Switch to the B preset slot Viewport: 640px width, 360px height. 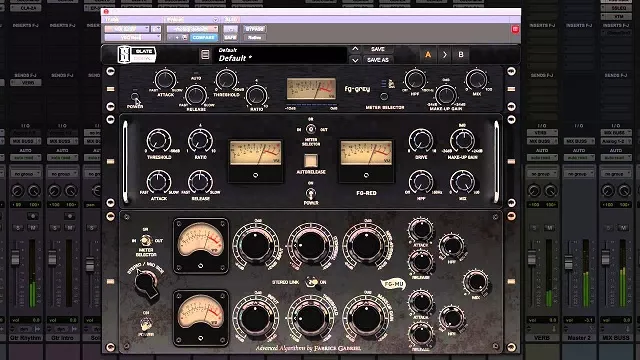point(461,55)
